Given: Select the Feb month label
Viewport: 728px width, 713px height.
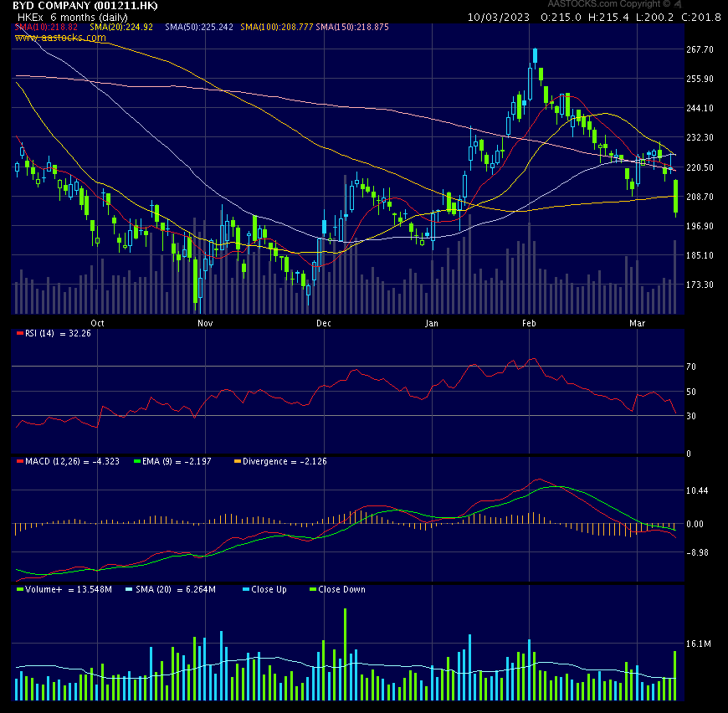Looking at the screenshot, I should (529, 323).
